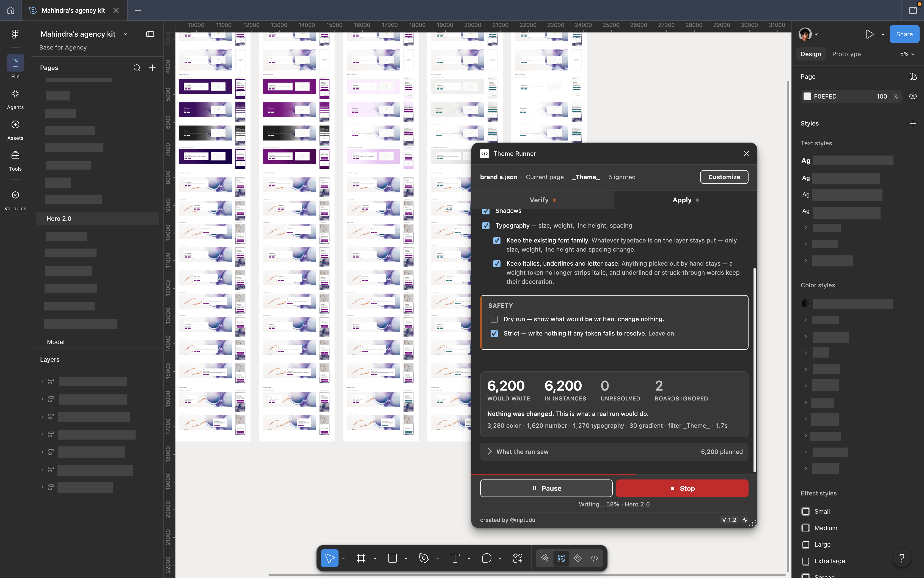Open the zoom level 5% dropdown
Viewport: 924px width, 578px height.
(907, 54)
